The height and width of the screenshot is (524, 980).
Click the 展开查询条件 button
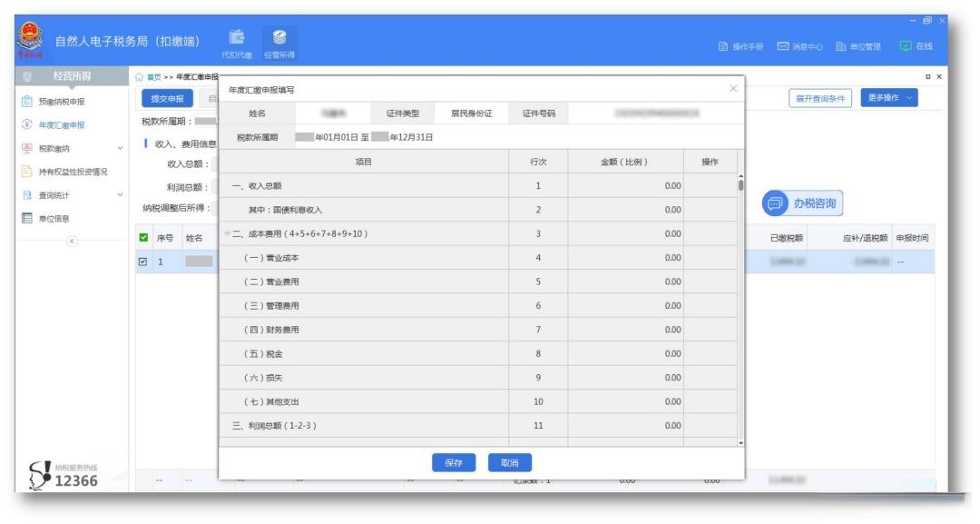coord(820,98)
